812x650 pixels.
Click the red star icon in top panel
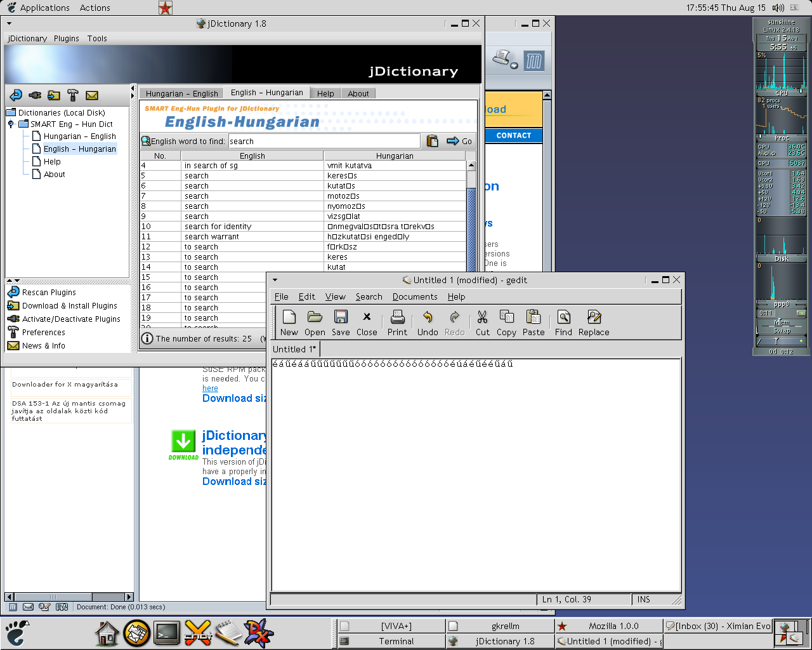tap(165, 8)
